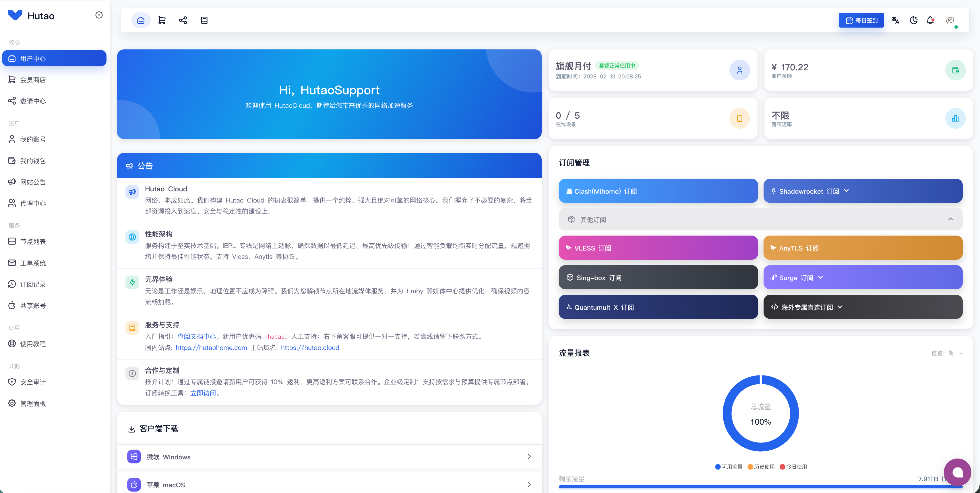Open the https://hutao.cloud link
Screen dimensions: 980x493
click(310, 348)
